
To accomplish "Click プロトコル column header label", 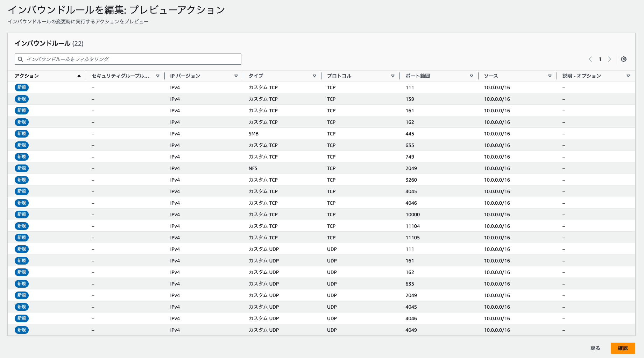I will pos(339,76).
